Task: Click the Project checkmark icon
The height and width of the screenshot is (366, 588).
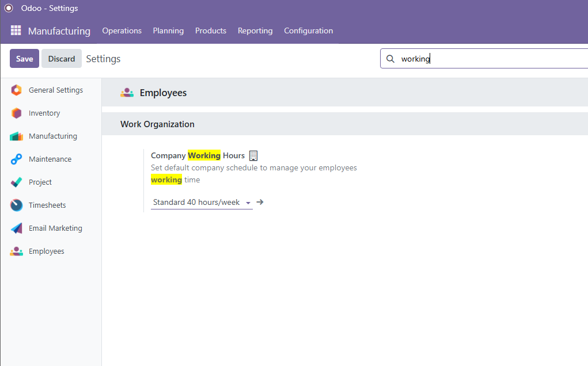Action: [17, 182]
